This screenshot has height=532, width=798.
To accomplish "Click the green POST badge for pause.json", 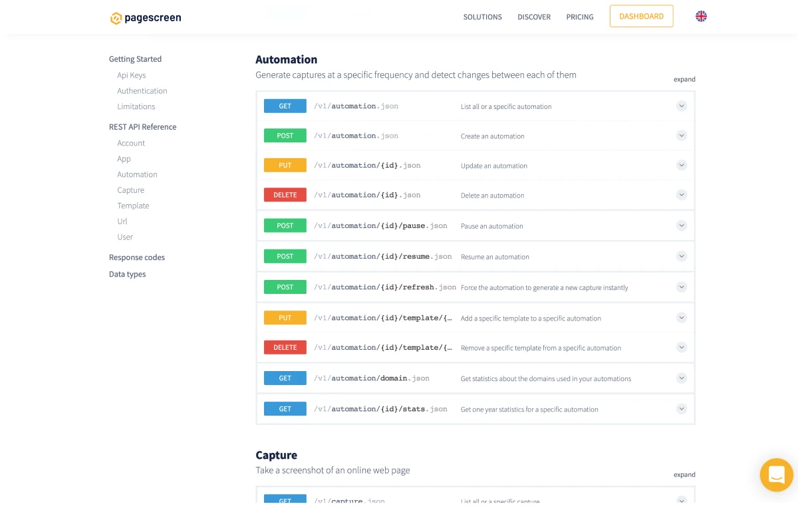I will click(285, 225).
